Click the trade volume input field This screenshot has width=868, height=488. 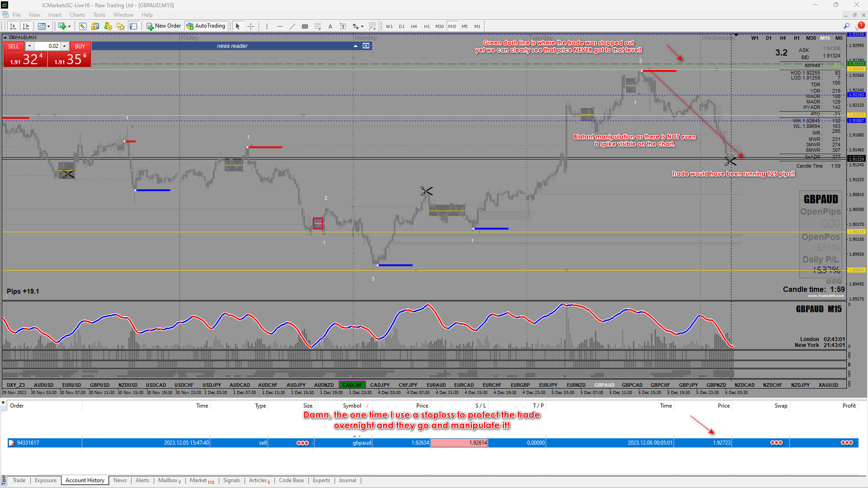(x=47, y=46)
